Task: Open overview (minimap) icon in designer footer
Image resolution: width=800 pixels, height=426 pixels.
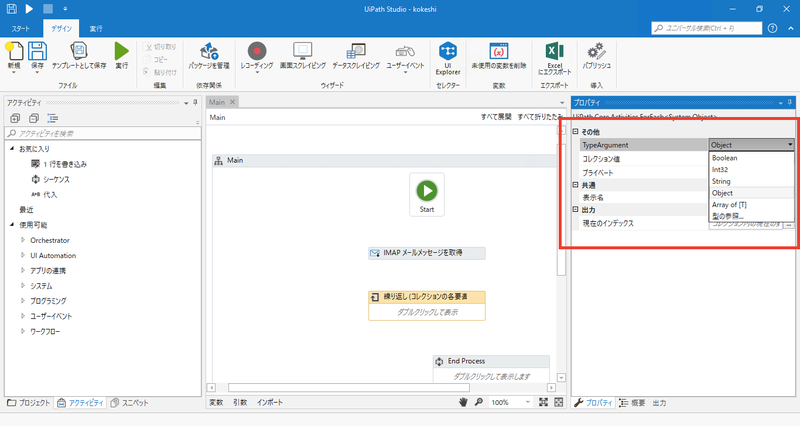Action: click(559, 402)
